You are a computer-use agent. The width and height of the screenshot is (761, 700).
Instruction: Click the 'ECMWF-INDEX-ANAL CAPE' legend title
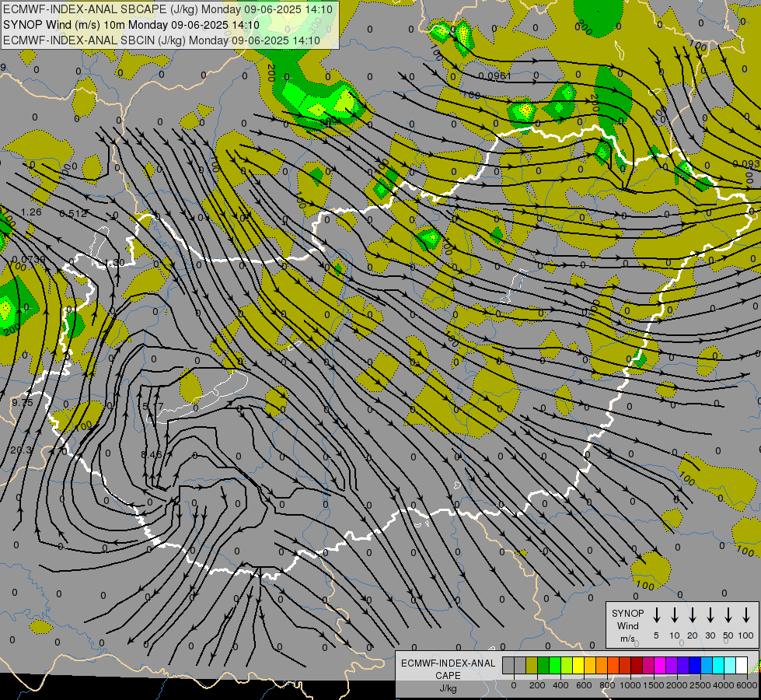coord(448,670)
